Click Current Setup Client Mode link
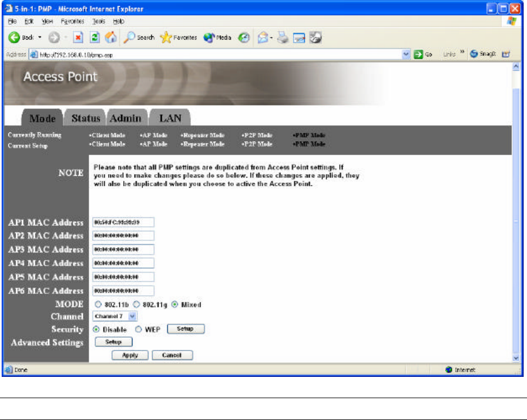The image size is (527, 420). coord(107,144)
